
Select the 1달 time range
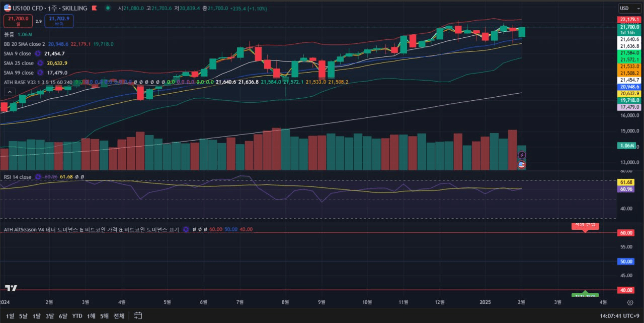[37, 316]
